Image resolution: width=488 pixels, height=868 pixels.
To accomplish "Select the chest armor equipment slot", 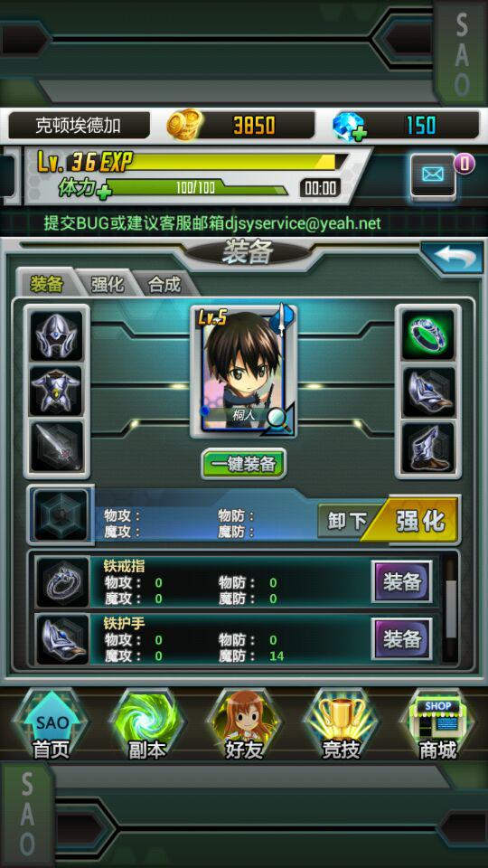I will coord(56,391).
